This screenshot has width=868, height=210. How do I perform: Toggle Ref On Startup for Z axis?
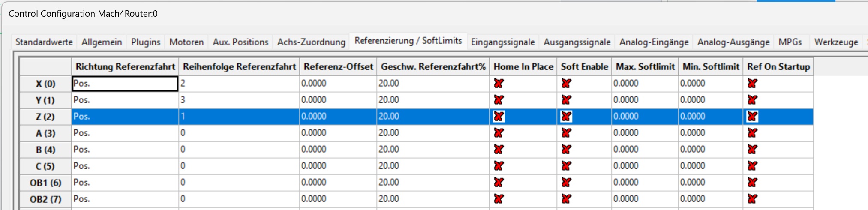pyautogui.click(x=752, y=116)
